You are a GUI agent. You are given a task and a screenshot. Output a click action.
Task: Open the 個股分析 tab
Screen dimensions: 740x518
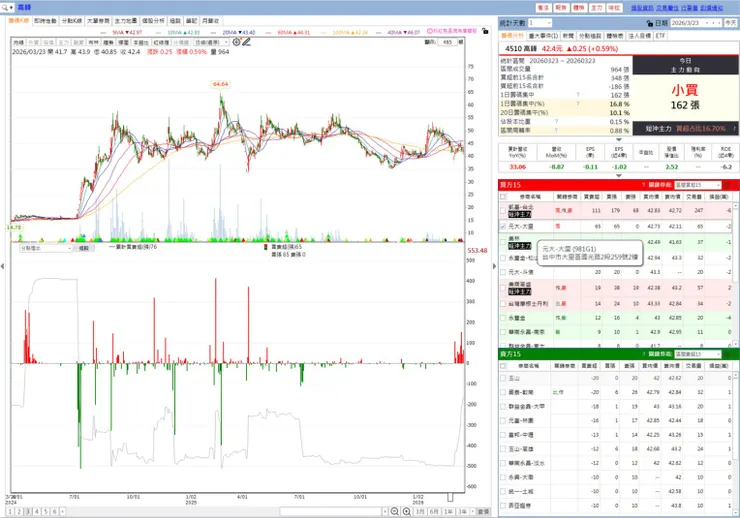[153, 21]
